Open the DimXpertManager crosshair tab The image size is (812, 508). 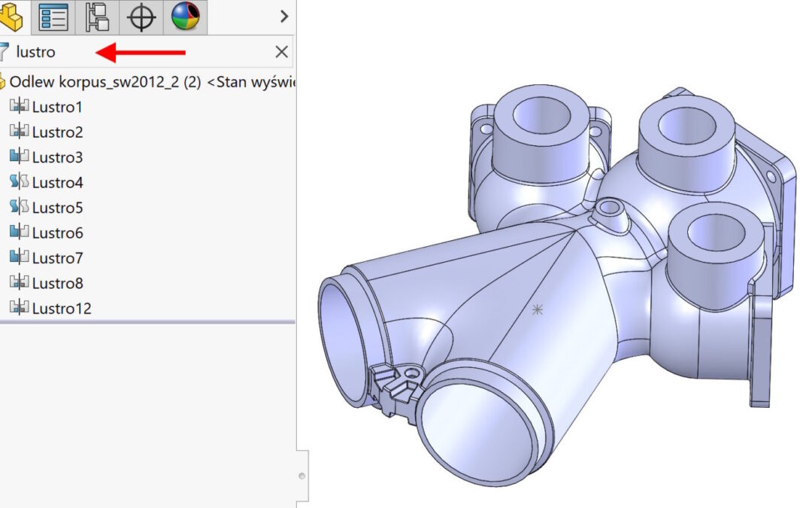pyautogui.click(x=141, y=17)
